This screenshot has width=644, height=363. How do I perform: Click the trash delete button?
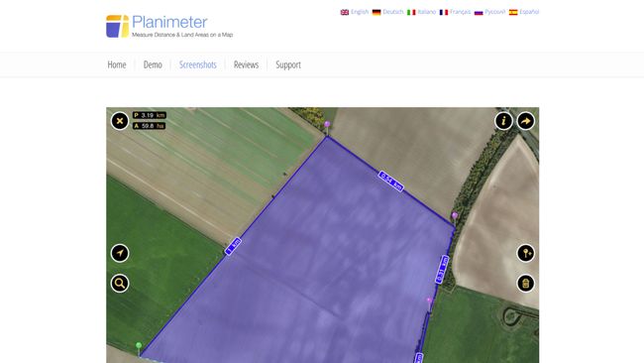(526, 284)
